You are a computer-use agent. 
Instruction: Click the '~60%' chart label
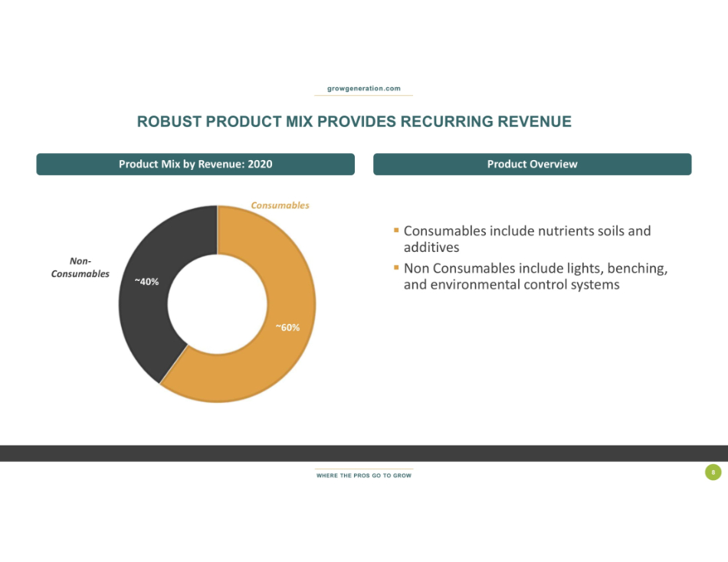[287, 328]
